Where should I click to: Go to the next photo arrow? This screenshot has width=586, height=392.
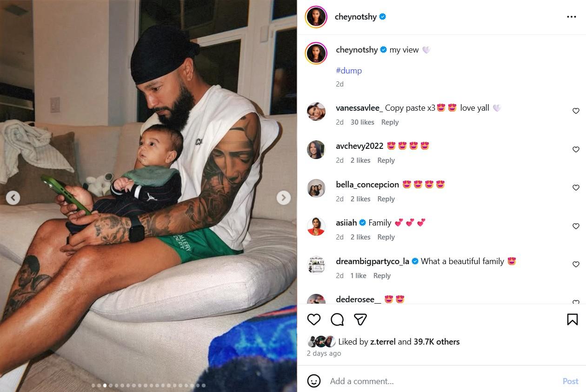point(284,198)
